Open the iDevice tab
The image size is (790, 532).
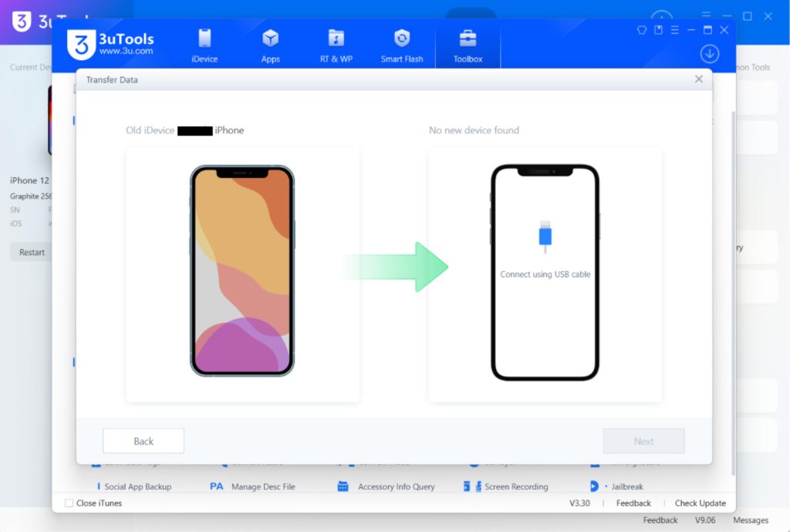(x=204, y=46)
